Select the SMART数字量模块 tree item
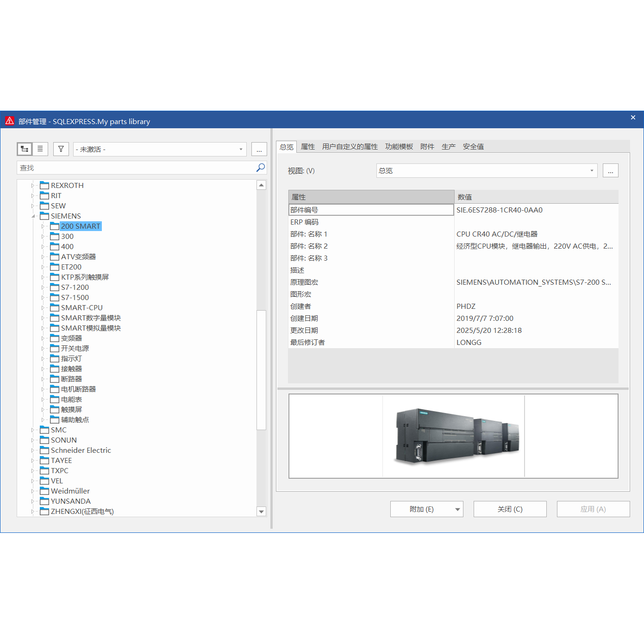 click(x=91, y=318)
